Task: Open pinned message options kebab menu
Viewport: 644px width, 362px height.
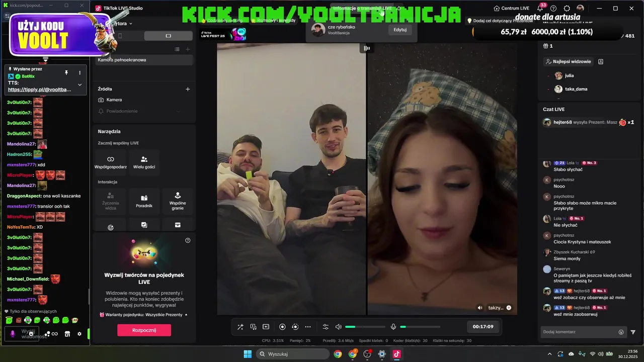Action: [x=79, y=72]
